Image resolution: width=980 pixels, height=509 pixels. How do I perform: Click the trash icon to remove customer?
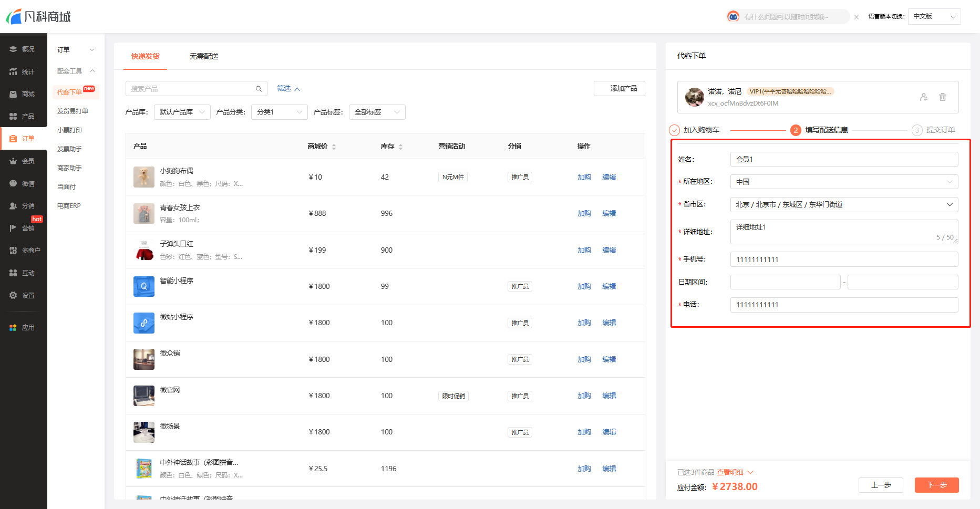943,97
